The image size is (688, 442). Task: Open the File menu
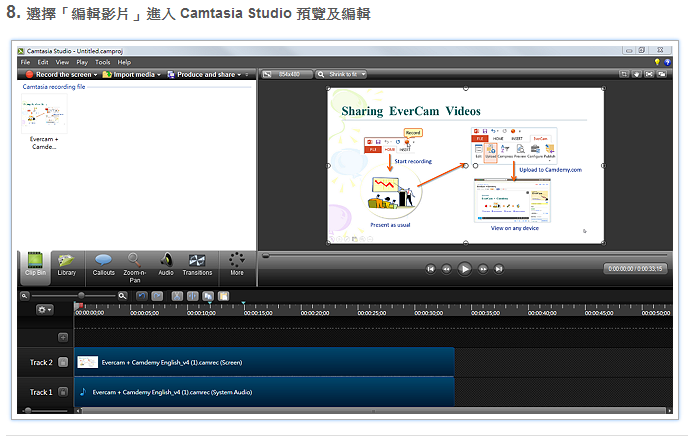click(x=26, y=62)
